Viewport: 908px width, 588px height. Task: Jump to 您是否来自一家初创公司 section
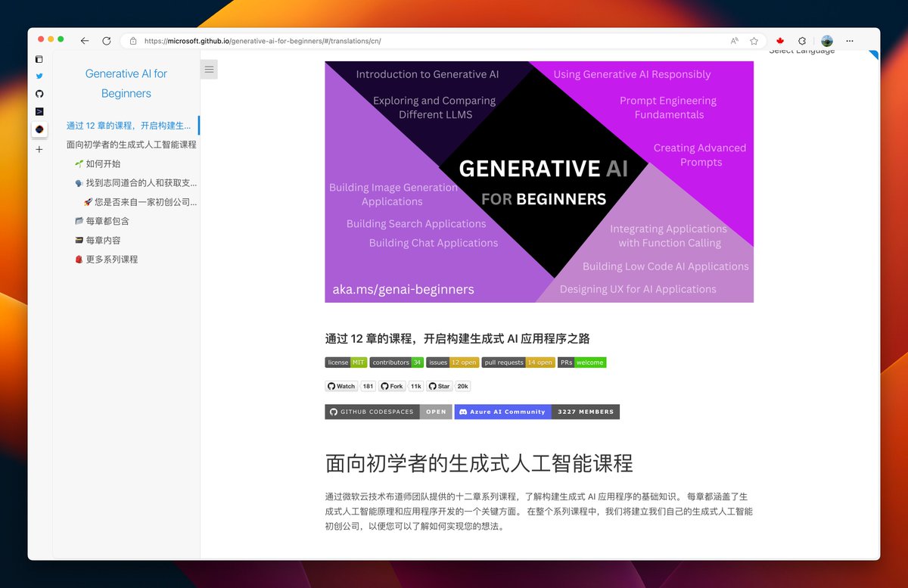[140, 202]
